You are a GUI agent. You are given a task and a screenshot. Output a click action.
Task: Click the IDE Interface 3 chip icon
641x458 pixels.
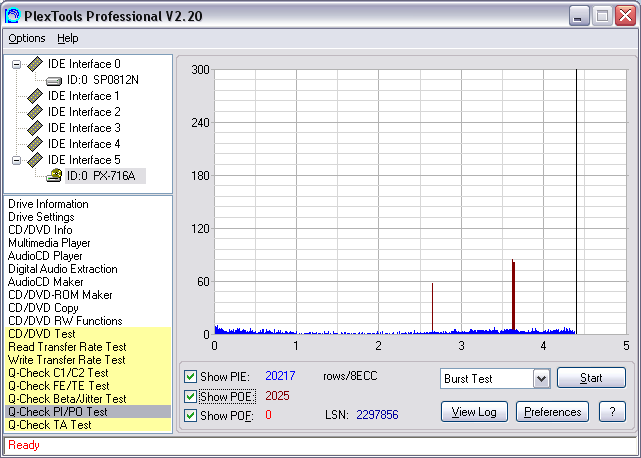click(x=35, y=128)
